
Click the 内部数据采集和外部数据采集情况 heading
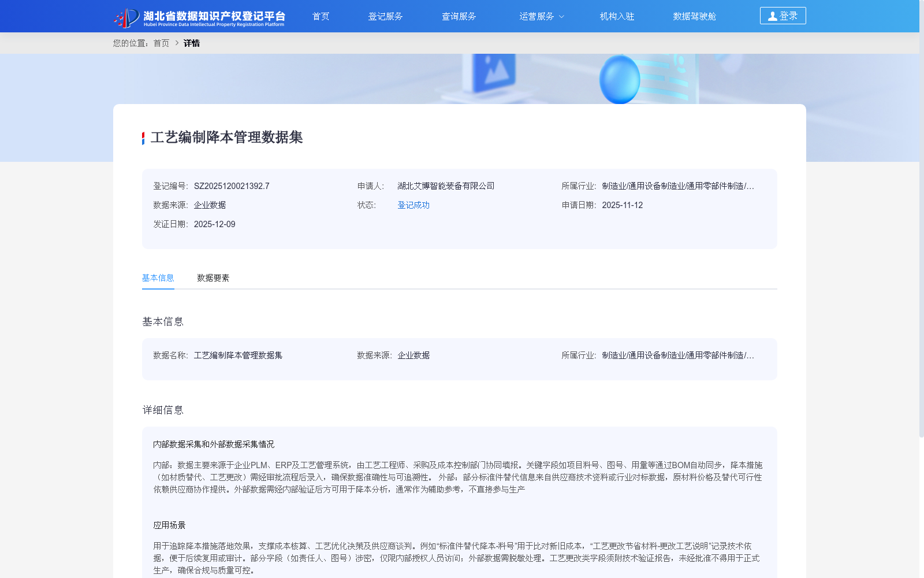214,444
